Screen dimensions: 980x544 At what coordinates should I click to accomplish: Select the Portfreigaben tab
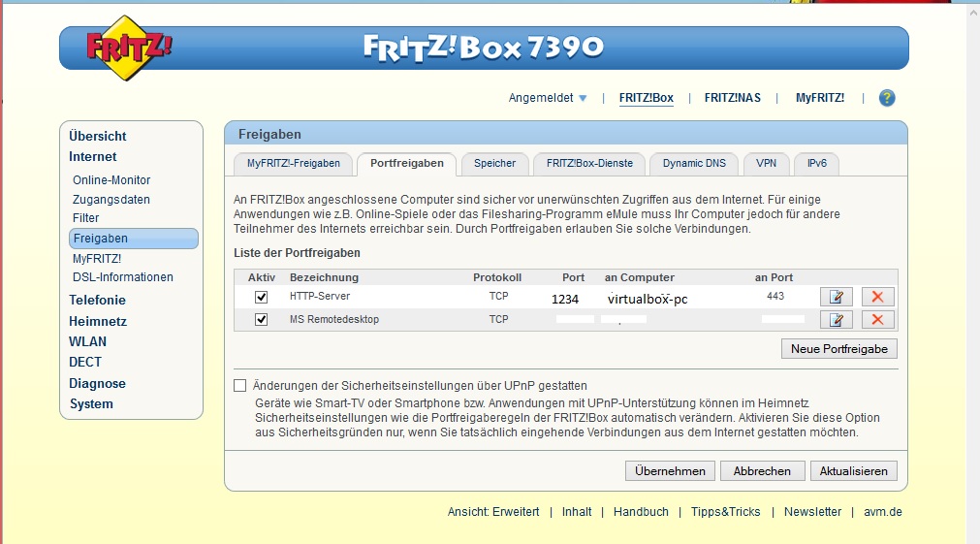click(407, 163)
